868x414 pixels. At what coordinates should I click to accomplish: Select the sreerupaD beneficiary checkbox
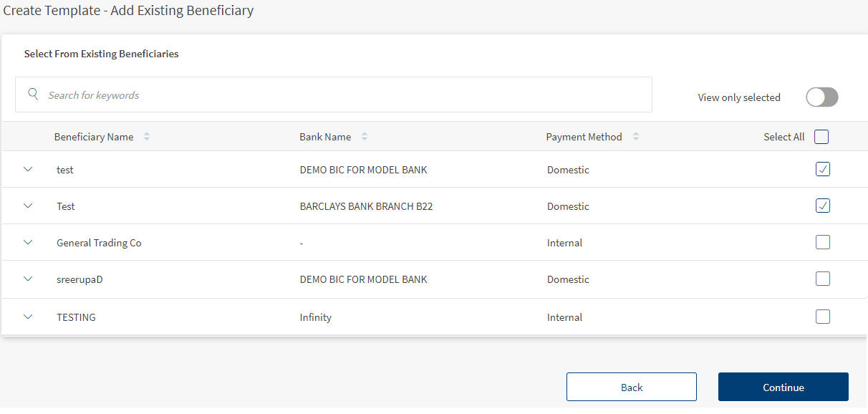pyautogui.click(x=823, y=279)
